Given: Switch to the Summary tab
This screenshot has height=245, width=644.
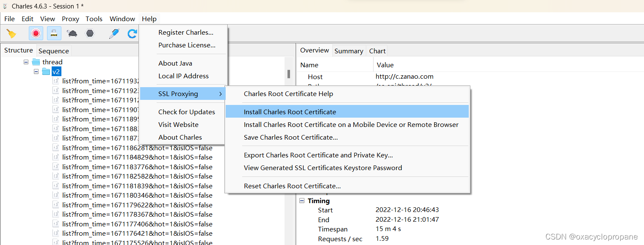Looking at the screenshot, I should pyautogui.click(x=349, y=51).
